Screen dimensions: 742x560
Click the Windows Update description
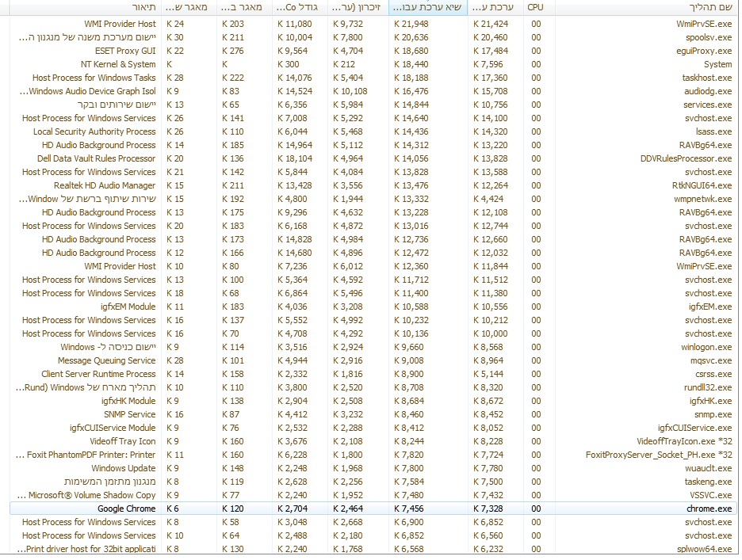pyautogui.click(x=123, y=468)
